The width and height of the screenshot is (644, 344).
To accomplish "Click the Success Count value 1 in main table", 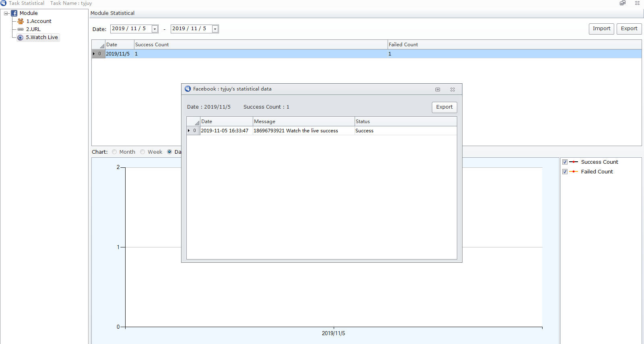I will coord(261,54).
